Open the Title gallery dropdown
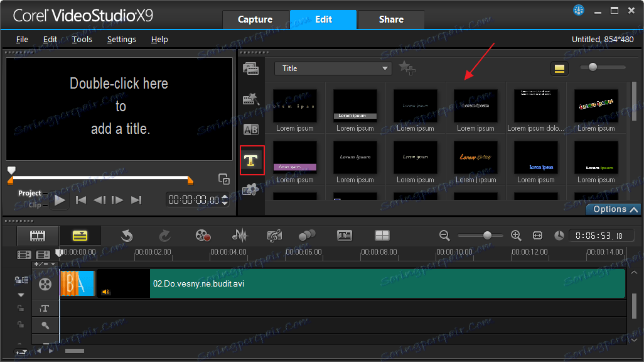Viewport: 644px width, 362px height. [x=384, y=68]
